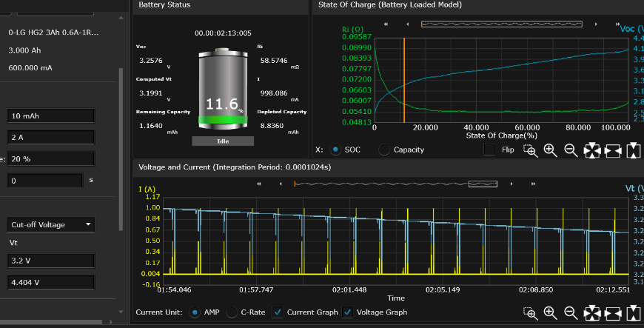Screen dimensions: 644x328
Task: Enable the Flip checkbox
Action: pyautogui.click(x=489, y=150)
